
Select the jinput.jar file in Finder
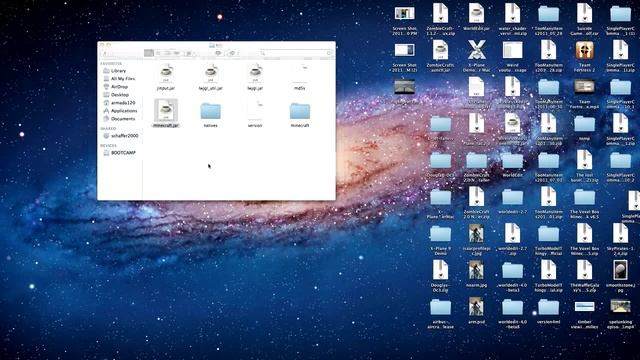point(166,77)
